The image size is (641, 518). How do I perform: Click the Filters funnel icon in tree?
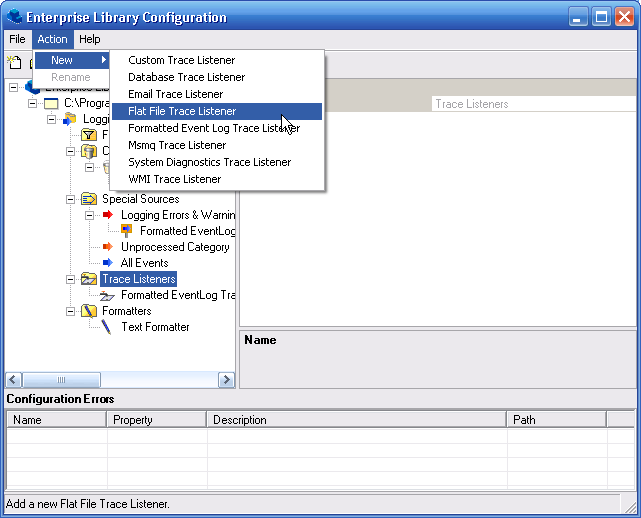pos(88,135)
